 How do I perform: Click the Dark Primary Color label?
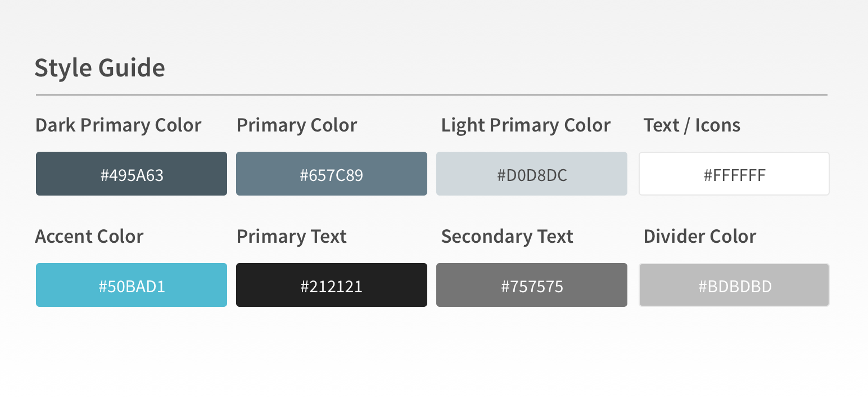(x=118, y=125)
